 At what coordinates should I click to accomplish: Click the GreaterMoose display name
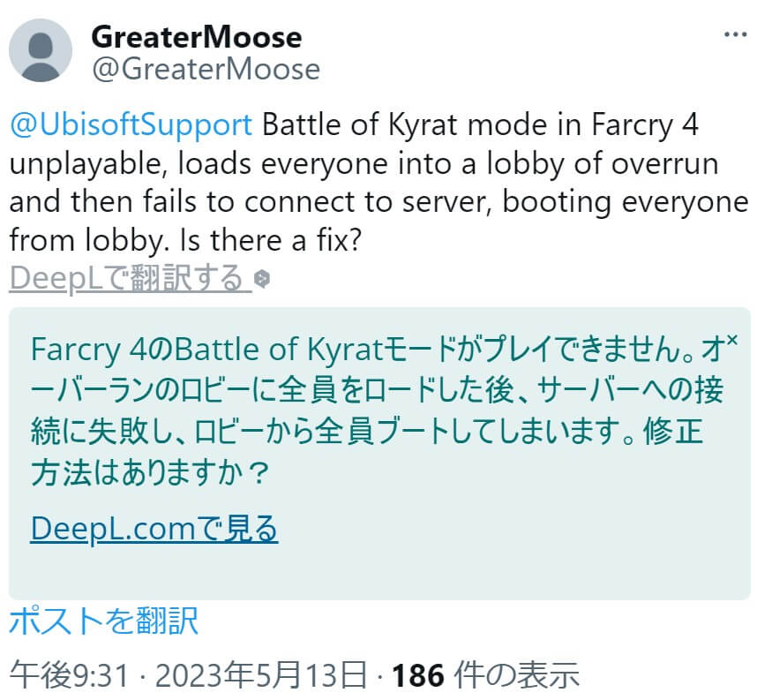click(196, 36)
